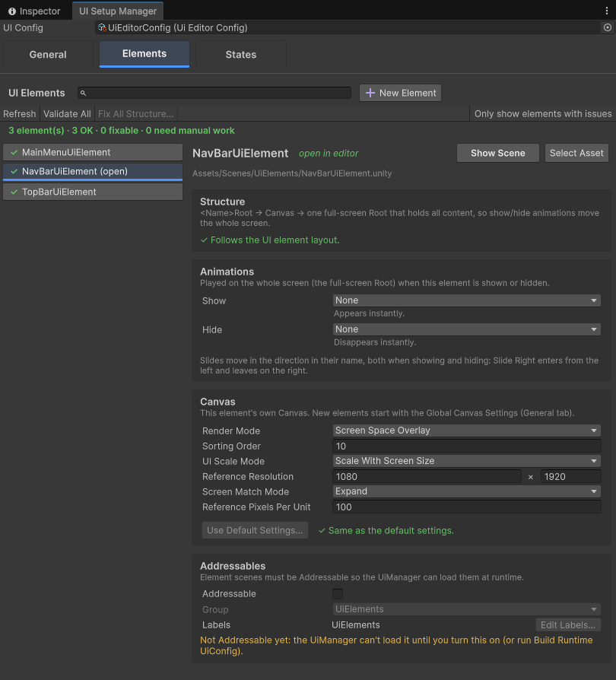
Task: Click Fix All Structure...
Action: 135,113
